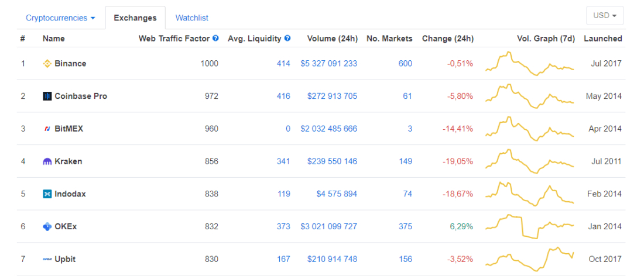Click OKEx markets count 375
644x276 pixels.
coord(405,226)
